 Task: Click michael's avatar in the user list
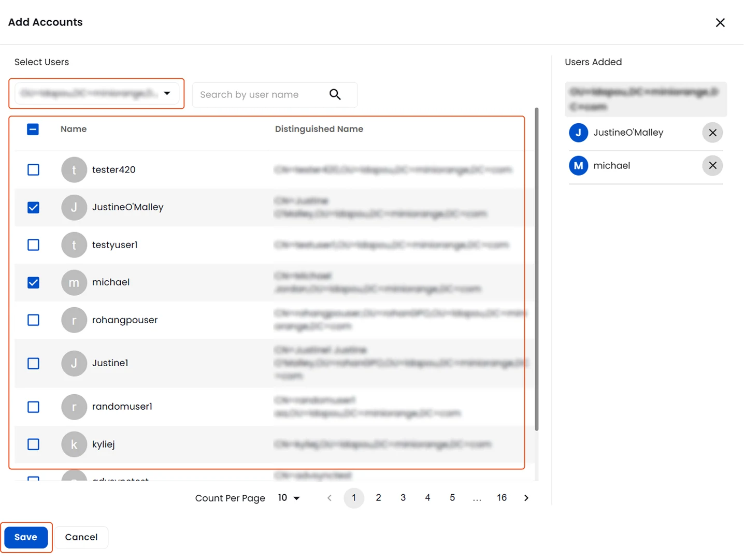point(74,282)
